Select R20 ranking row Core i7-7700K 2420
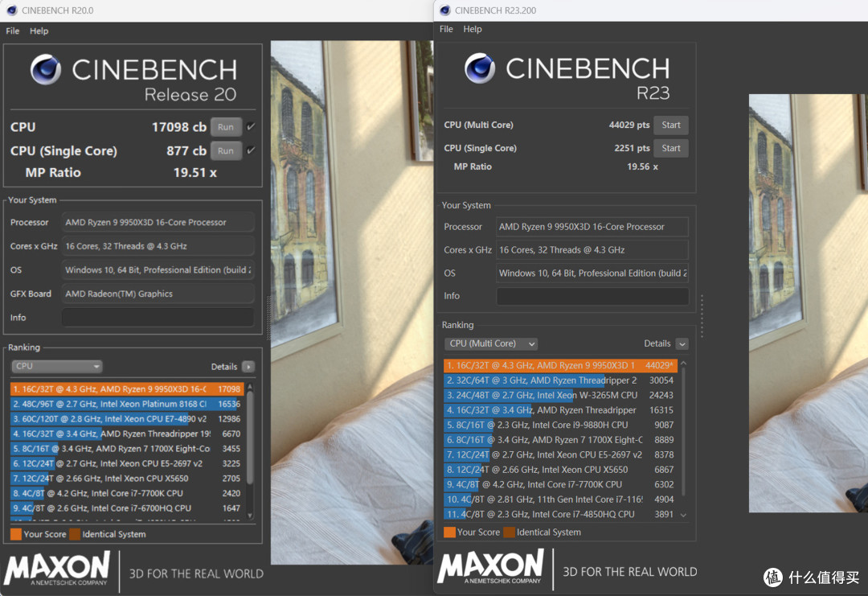Image resolution: width=868 pixels, height=596 pixels. (x=127, y=494)
